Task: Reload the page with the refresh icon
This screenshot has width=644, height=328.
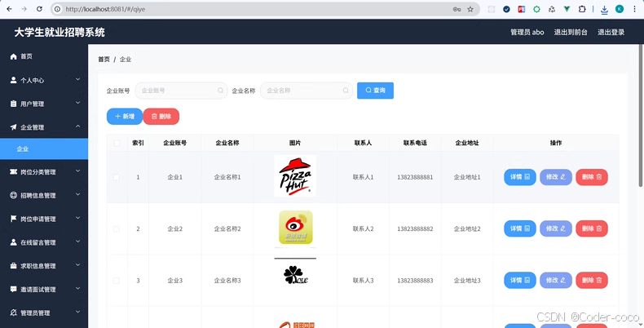Action: [x=39, y=9]
